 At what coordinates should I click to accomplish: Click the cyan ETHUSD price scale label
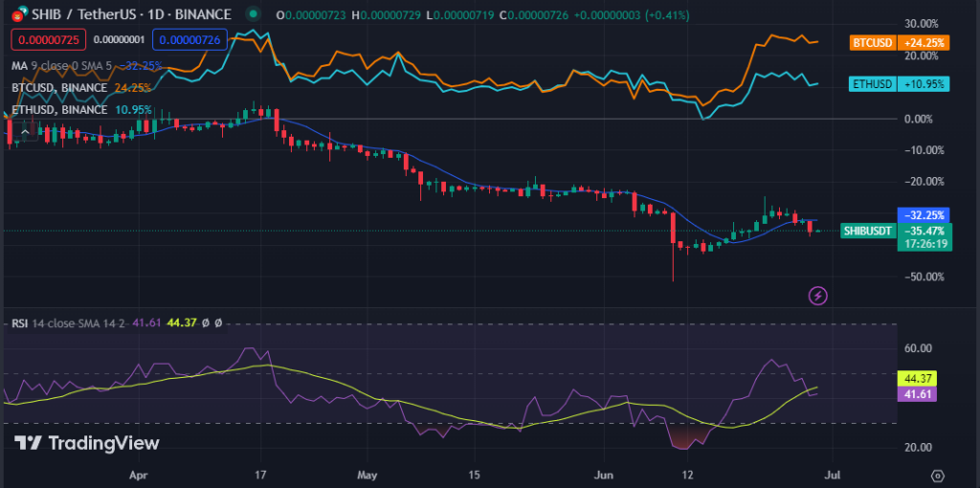pos(900,84)
